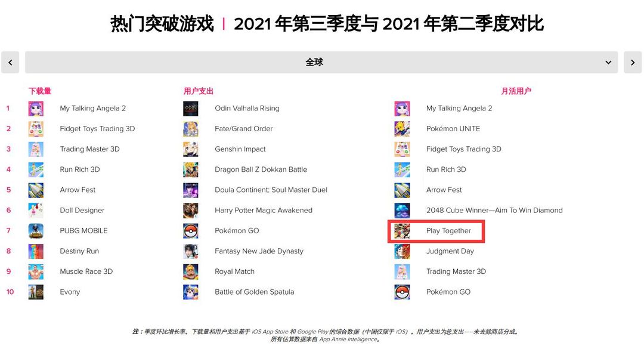Click the Muscle Race 3D game icon
The width and height of the screenshot is (644, 349).
36,271
